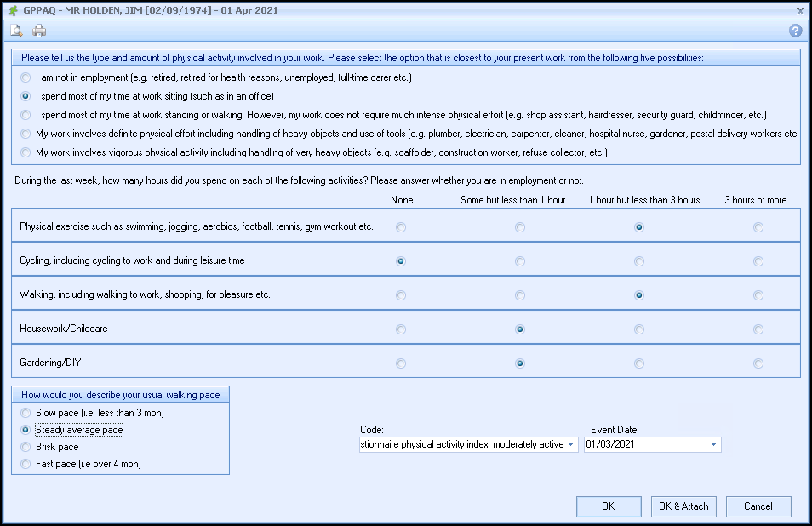Viewport: 812px width, 526px height.
Task: Choose 'work involves vigorous physical activity' option
Action: coord(26,152)
